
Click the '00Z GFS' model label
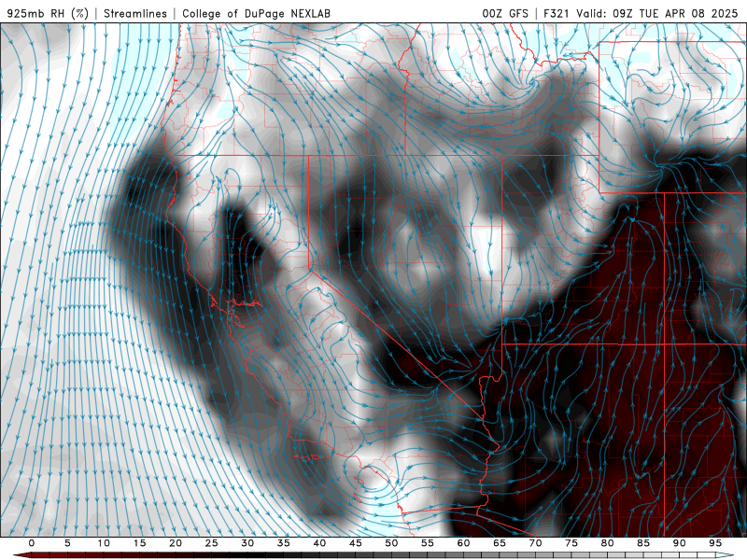click(x=505, y=13)
